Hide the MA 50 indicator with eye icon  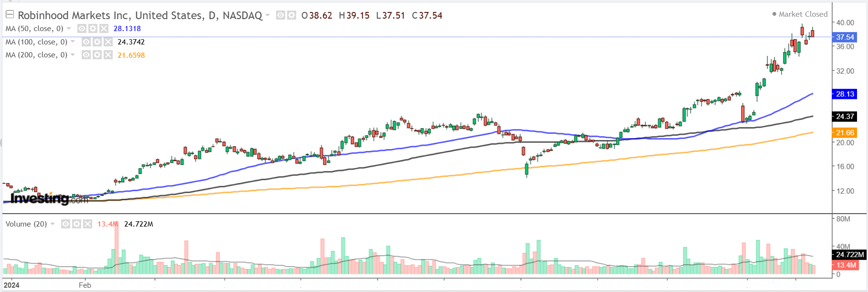(x=82, y=29)
